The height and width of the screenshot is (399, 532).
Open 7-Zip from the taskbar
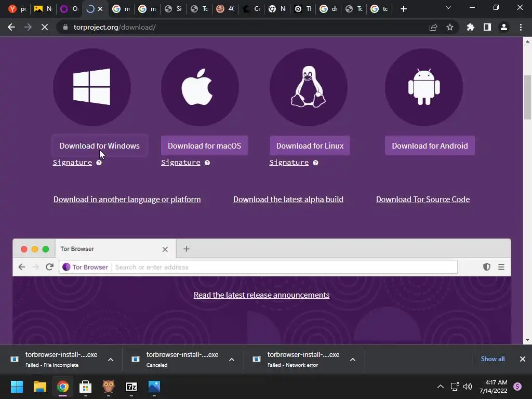tap(131, 387)
